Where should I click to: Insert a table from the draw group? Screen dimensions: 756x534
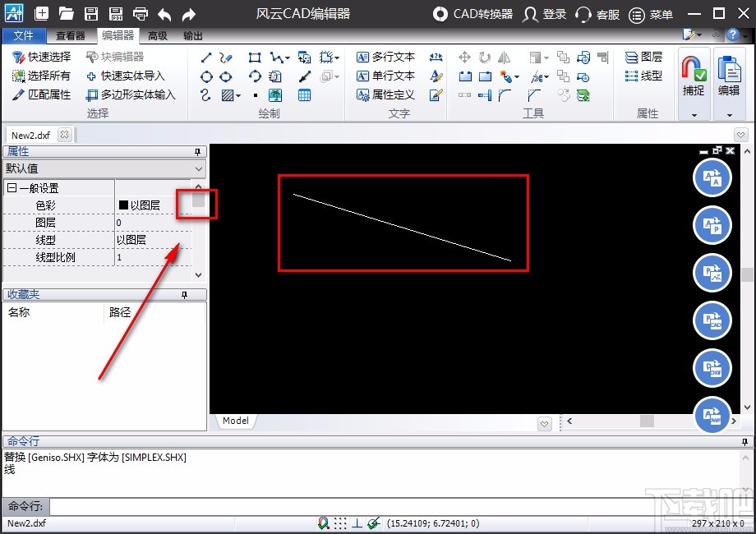pos(304,95)
